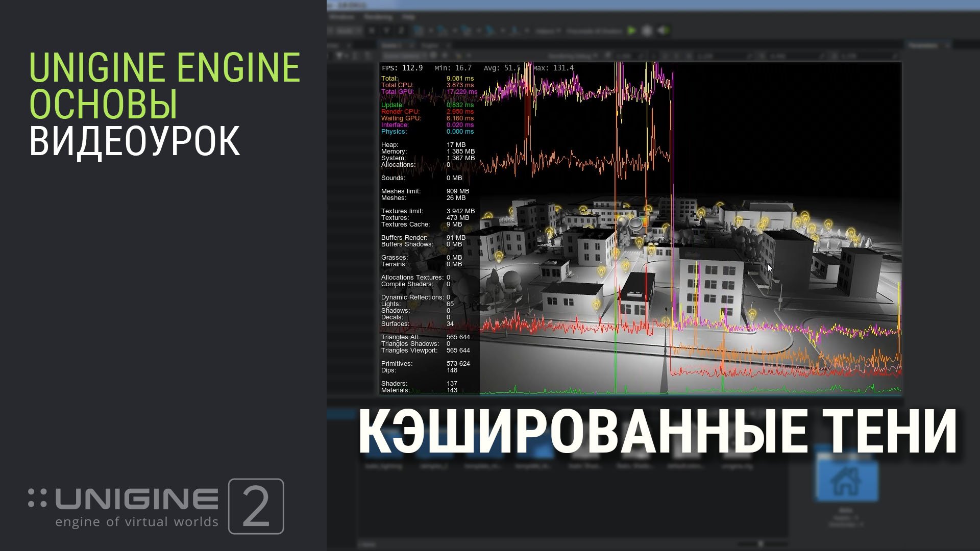
Task: Toggle the yellow light visibility icon in viewport toolbar
Action: pos(459,55)
